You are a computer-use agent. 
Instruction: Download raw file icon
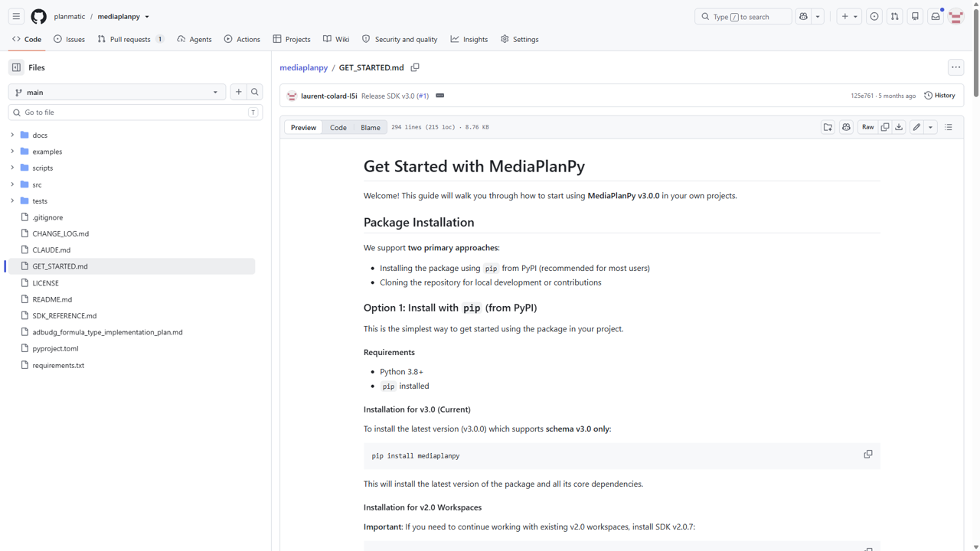pyautogui.click(x=899, y=127)
